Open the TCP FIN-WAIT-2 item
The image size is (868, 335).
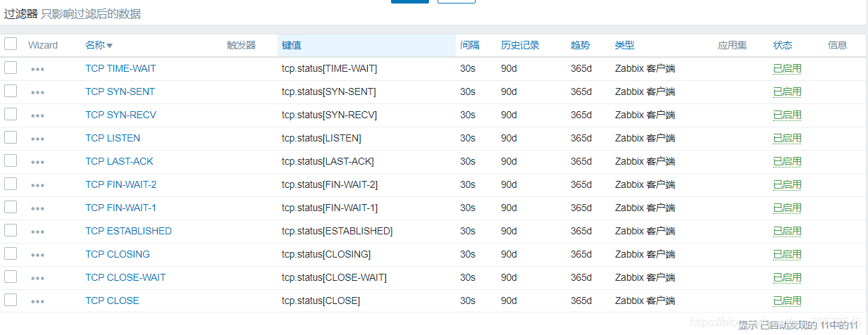[x=121, y=184]
